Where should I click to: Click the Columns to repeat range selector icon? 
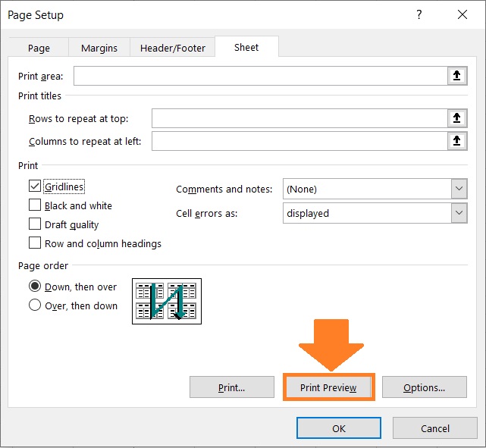pyautogui.click(x=457, y=141)
